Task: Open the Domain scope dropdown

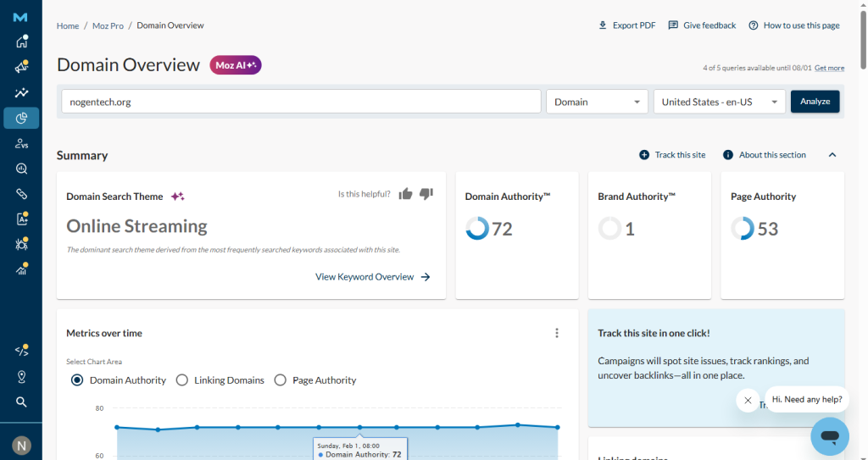Action: tap(597, 102)
